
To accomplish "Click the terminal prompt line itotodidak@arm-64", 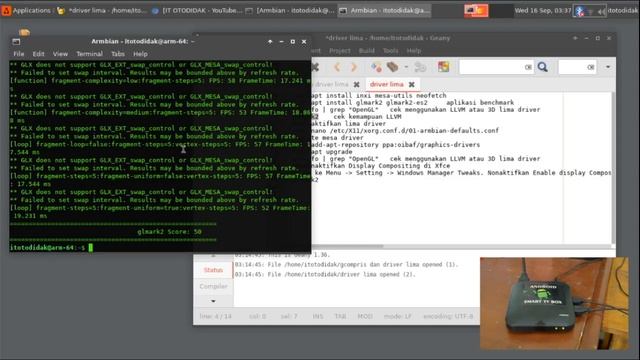I will tap(47, 247).
